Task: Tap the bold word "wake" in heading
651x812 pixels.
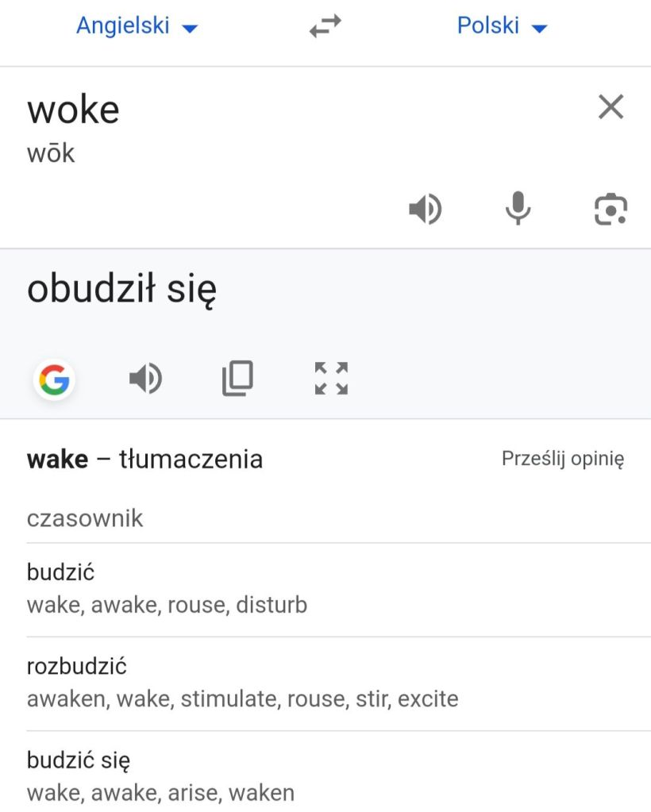Action: click(x=57, y=459)
